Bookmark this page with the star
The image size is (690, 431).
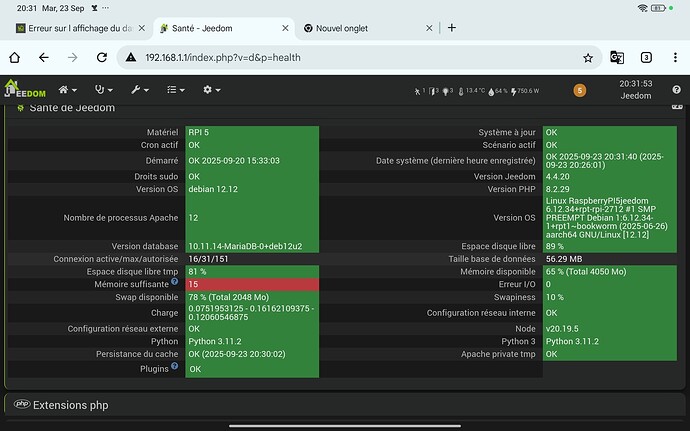click(588, 58)
